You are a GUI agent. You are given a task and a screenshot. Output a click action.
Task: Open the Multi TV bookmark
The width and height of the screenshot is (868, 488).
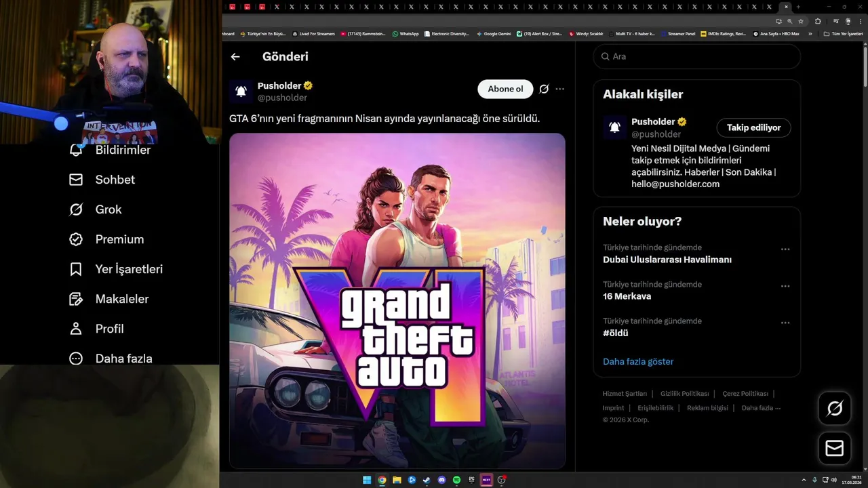pyautogui.click(x=632, y=33)
